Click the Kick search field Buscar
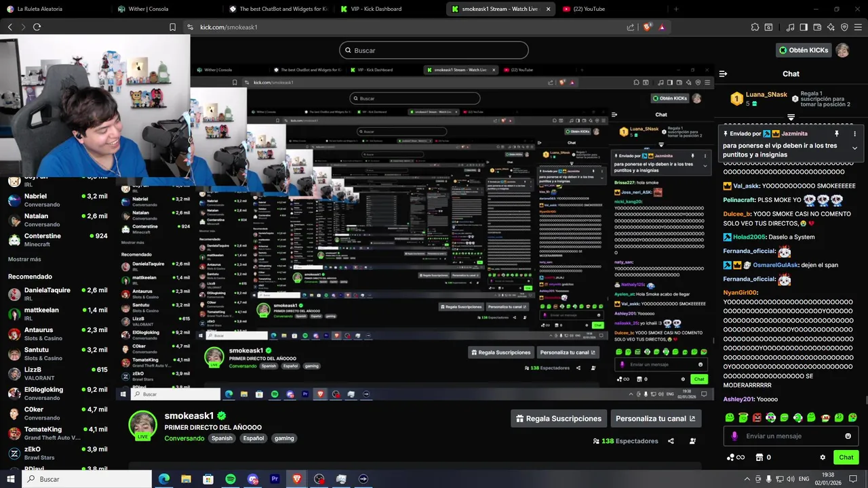The height and width of the screenshot is (488, 868). pyautogui.click(x=434, y=50)
